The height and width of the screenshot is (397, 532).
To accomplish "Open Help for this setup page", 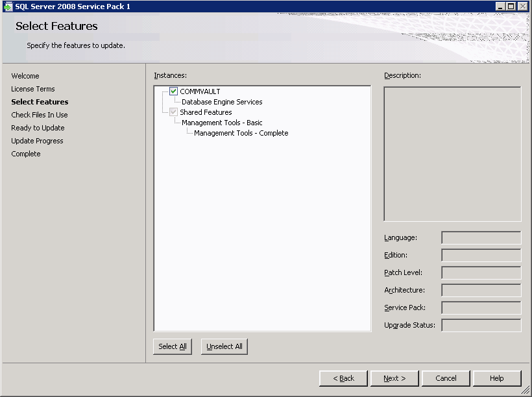I will pyautogui.click(x=497, y=378).
